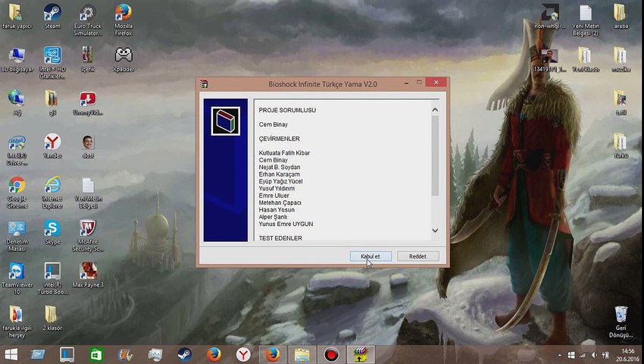Open the Yandex browser taskbar icon
Image resolution: width=644 pixels, height=364 pixels.
(243, 355)
